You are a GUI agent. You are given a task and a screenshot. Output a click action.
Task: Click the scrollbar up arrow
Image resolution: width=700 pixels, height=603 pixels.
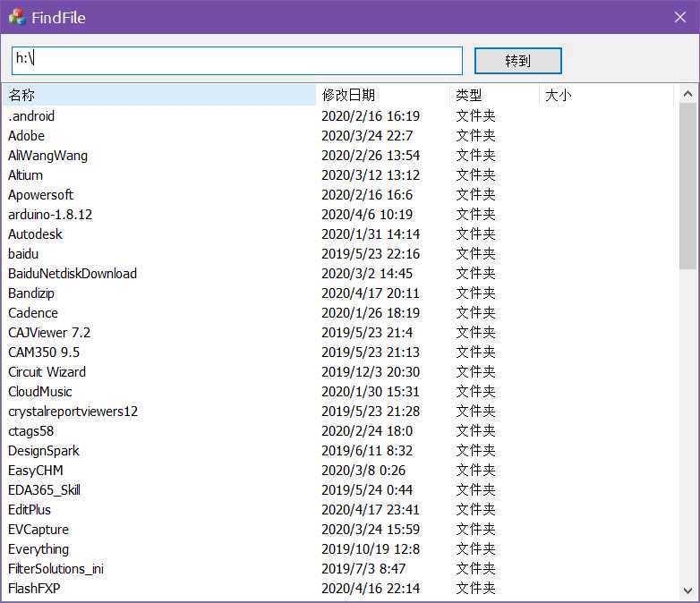688,94
